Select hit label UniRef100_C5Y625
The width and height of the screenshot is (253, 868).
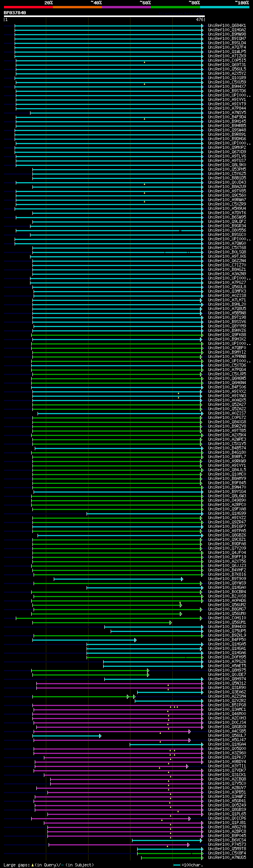coord(227,173)
